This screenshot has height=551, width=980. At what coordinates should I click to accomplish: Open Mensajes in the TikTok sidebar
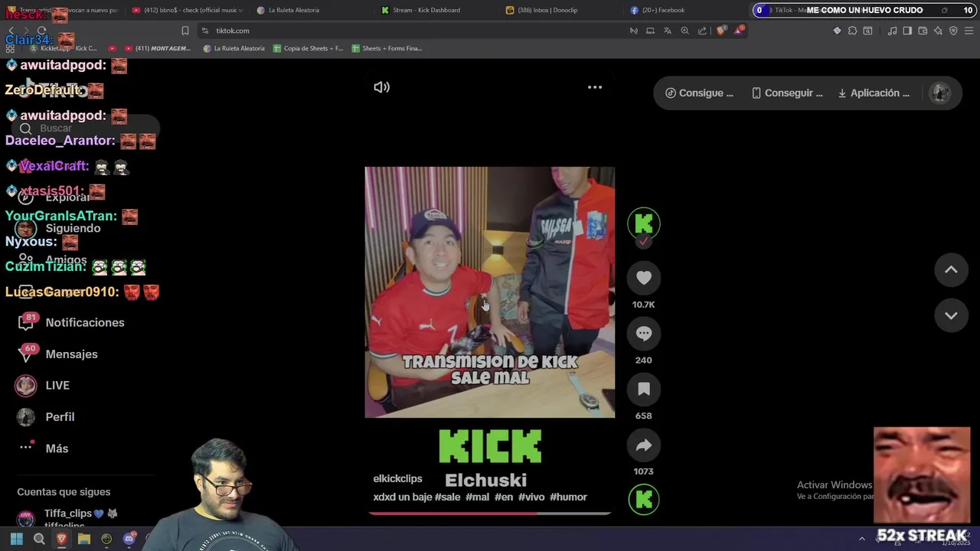click(x=58, y=354)
